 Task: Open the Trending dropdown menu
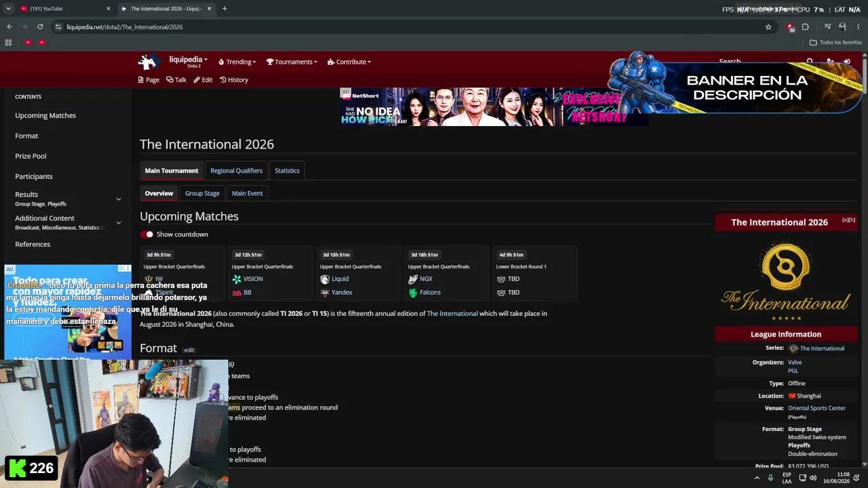point(237,62)
